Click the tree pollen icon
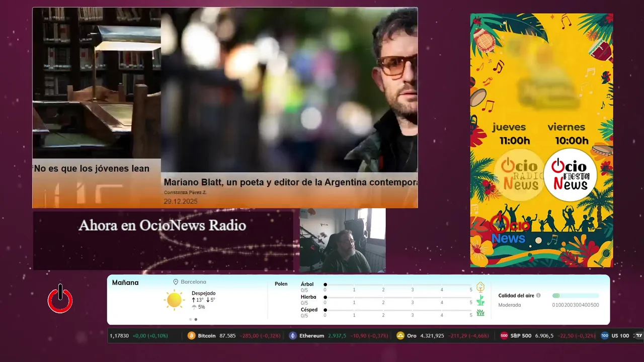This screenshot has width=644, height=362. click(x=480, y=287)
